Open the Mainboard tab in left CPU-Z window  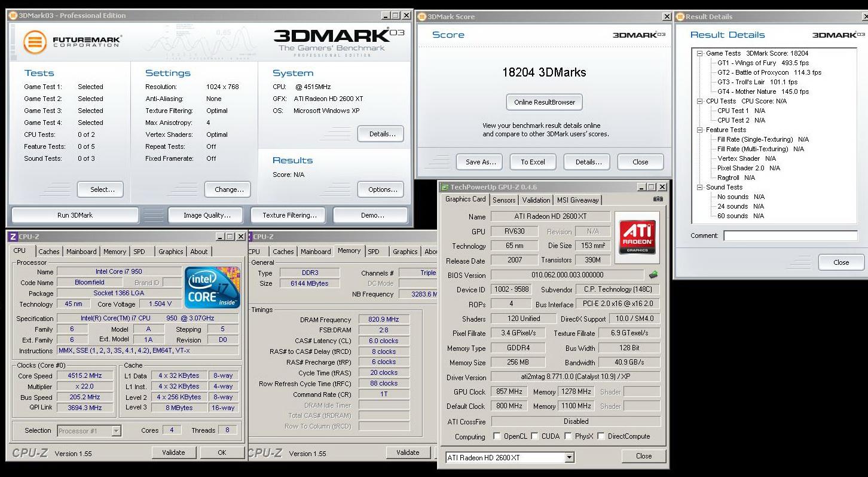coord(81,252)
